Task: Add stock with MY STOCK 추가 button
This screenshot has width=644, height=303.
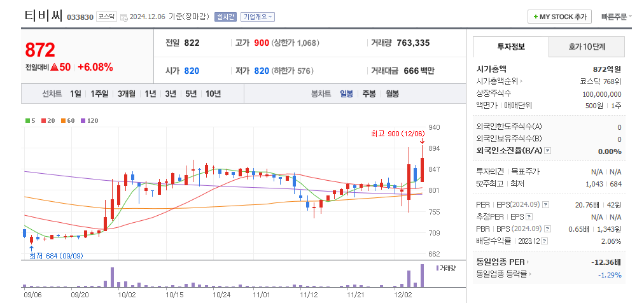Action: pos(559,17)
